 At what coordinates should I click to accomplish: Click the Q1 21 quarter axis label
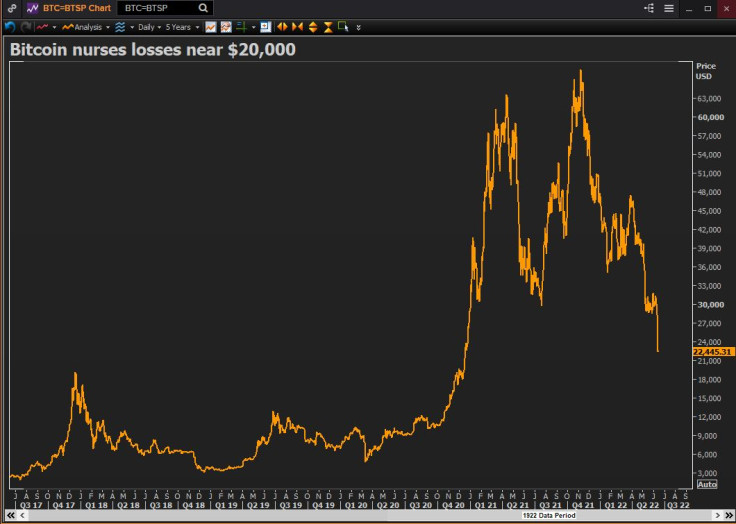click(486, 505)
